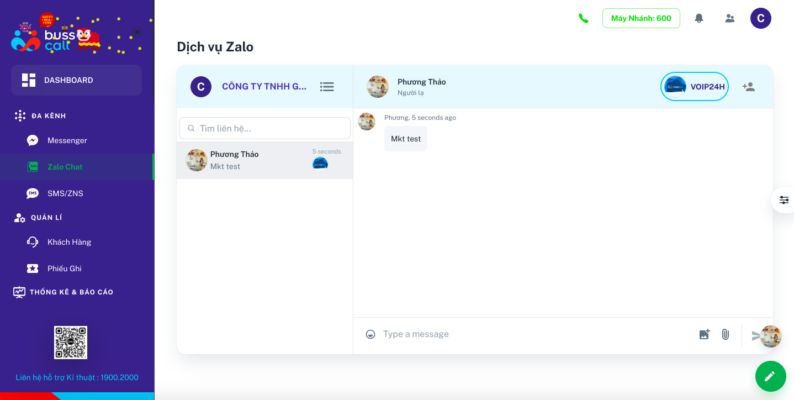Open the Khách Hàng page

click(69, 242)
